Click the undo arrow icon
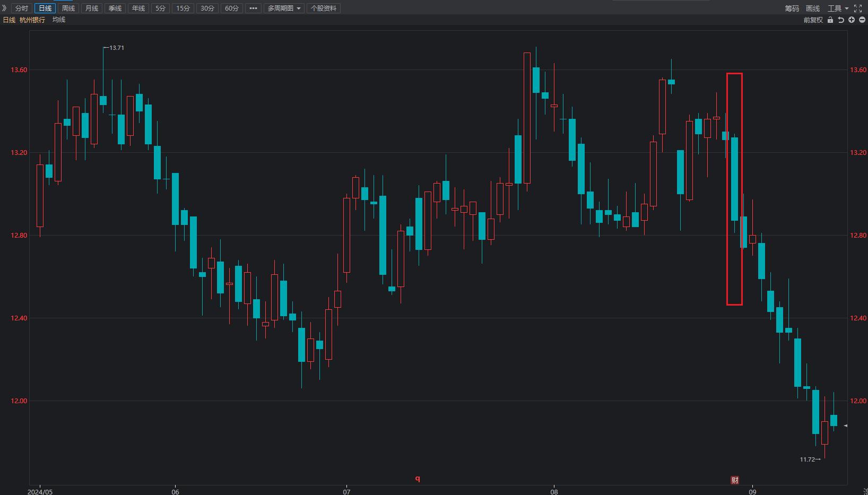The height and width of the screenshot is (495, 868). click(x=841, y=20)
